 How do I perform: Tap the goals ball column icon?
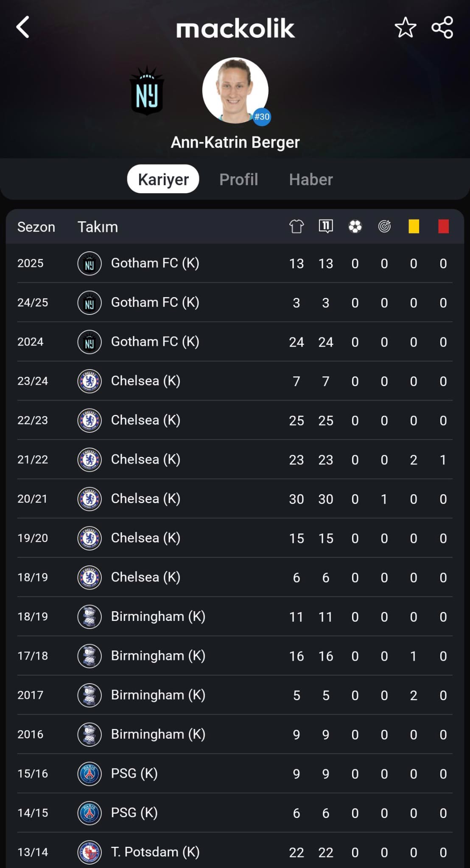(x=355, y=226)
